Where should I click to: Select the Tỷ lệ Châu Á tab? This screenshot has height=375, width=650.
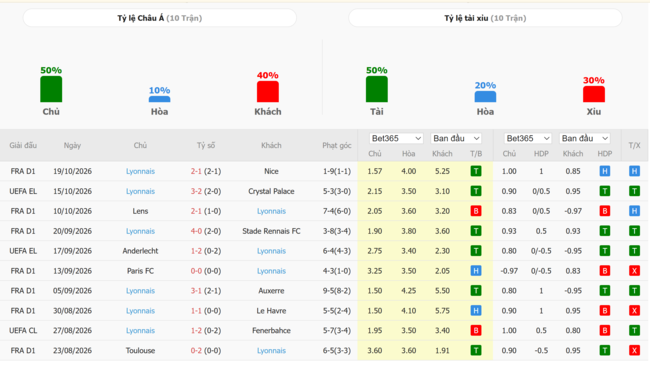click(160, 18)
